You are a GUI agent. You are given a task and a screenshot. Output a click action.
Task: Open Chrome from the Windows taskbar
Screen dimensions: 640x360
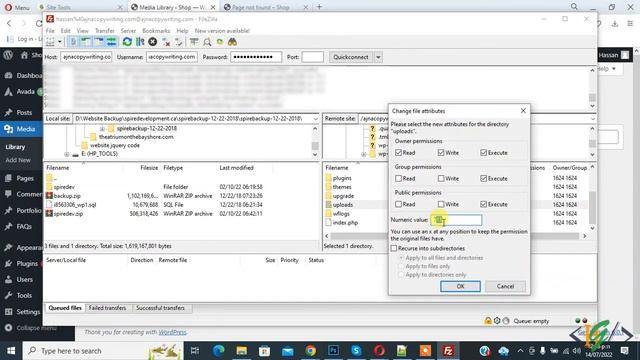coord(310,351)
